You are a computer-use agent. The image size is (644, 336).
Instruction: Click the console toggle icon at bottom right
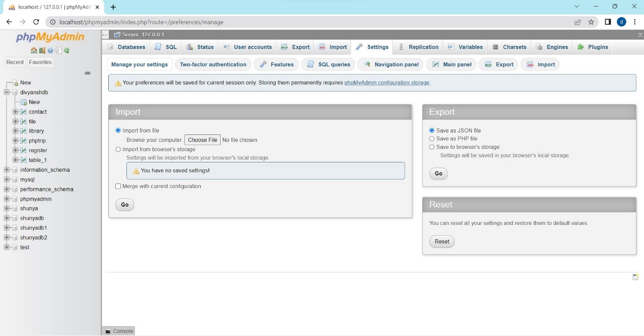point(635,277)
